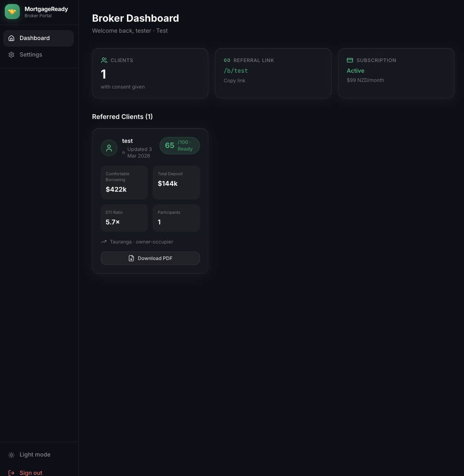The width and height of the screenshot is (464, 476).
Task: Sign out of the broker portal
Action: (38, 473)
